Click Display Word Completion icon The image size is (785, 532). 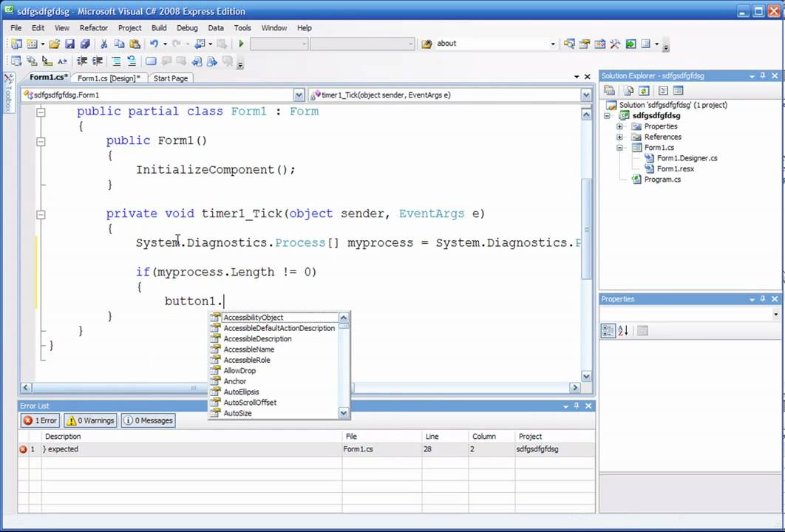coord(63,61)
